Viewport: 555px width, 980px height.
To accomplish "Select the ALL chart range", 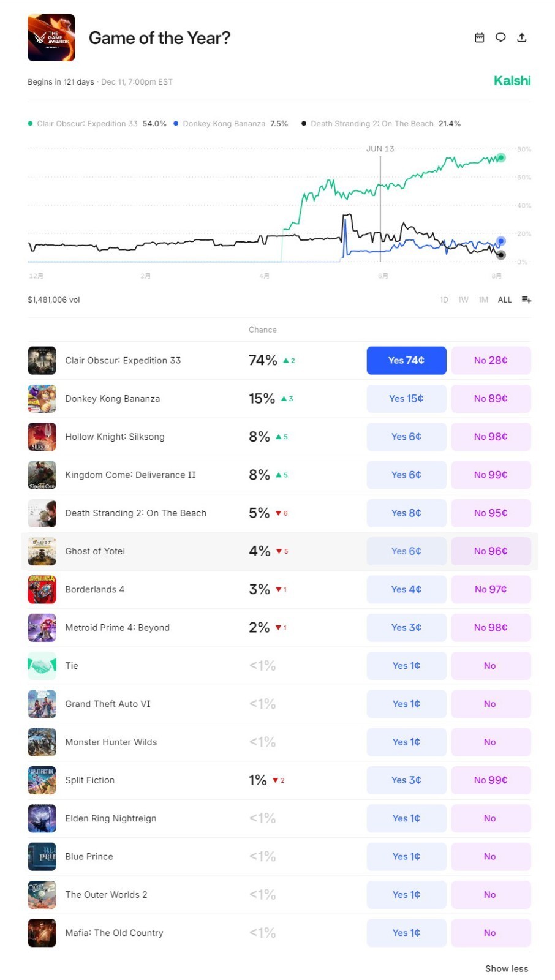I will click(x=505, y=300).
